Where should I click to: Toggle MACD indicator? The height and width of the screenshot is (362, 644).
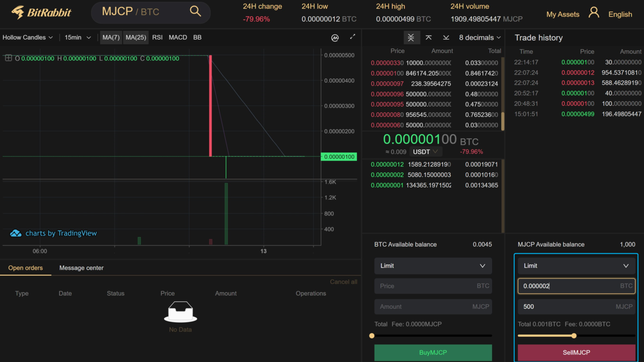coord(178,38)
